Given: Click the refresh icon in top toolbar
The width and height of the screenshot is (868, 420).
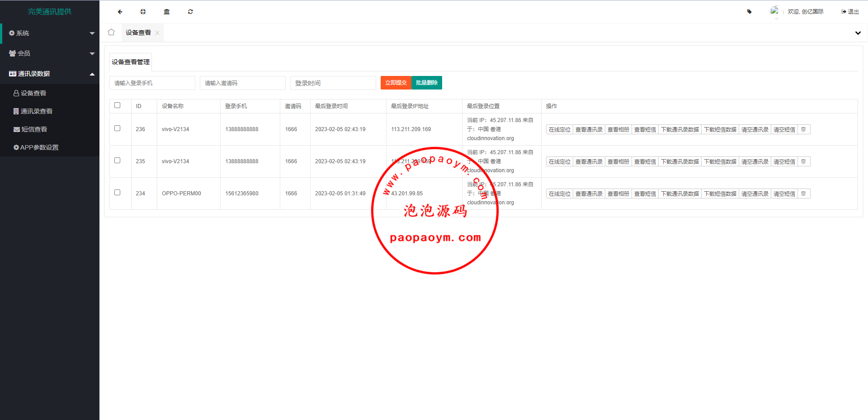Looking at the screenshot, I should pos(190,12).
